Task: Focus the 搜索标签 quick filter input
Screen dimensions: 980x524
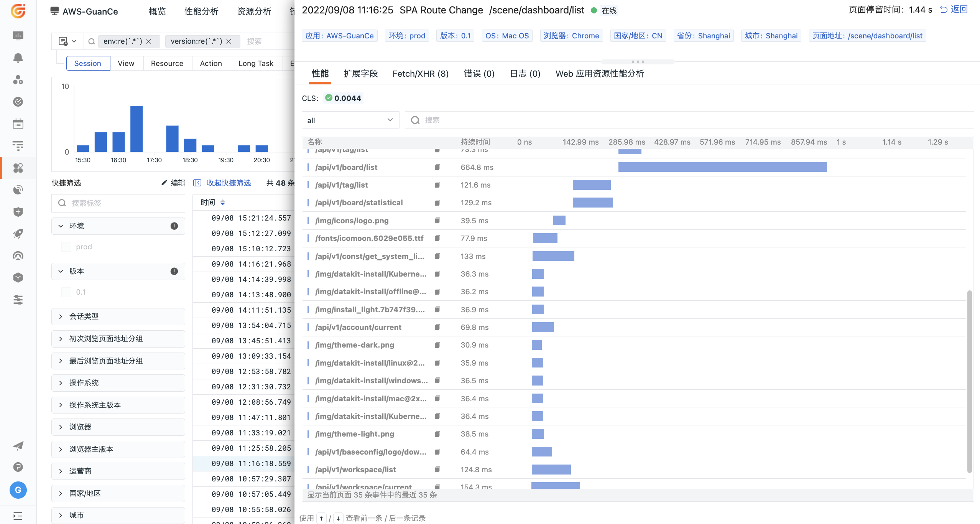Action: [x=118, y=203]
